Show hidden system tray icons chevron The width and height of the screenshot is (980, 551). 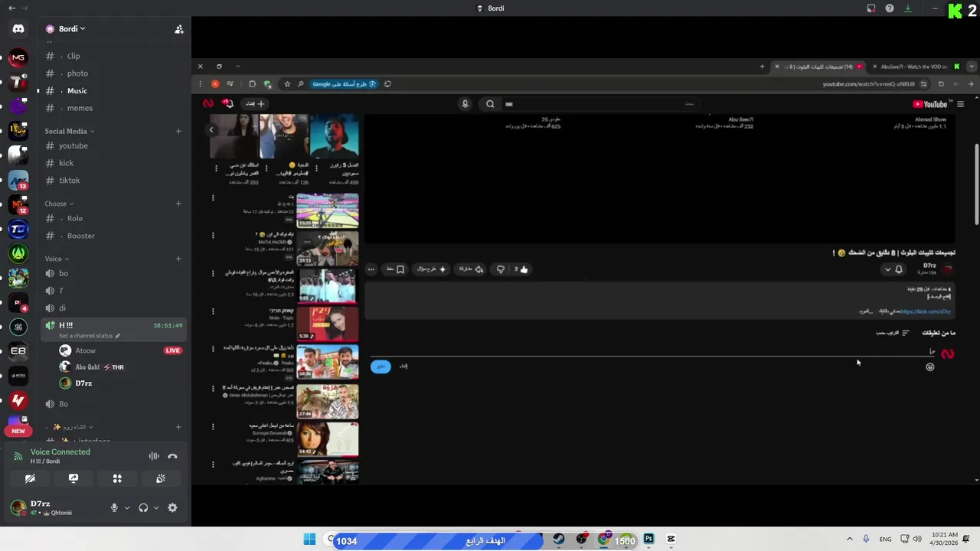click(849, 539)
